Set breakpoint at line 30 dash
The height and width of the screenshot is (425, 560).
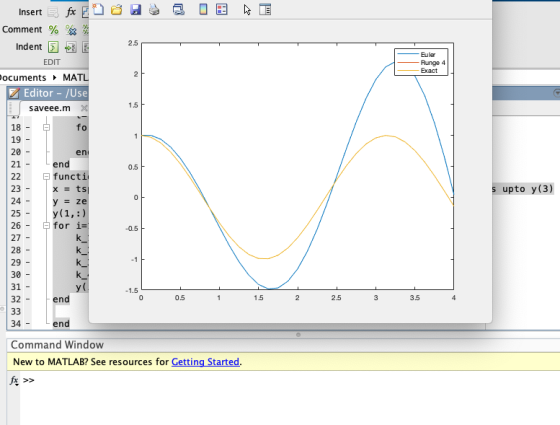coord(28,275)
